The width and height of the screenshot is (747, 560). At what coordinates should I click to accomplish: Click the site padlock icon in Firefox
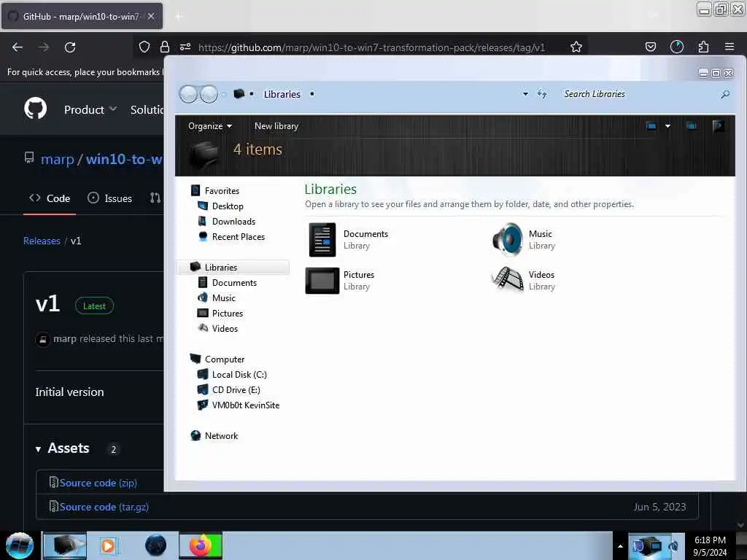tap(165, 47)
